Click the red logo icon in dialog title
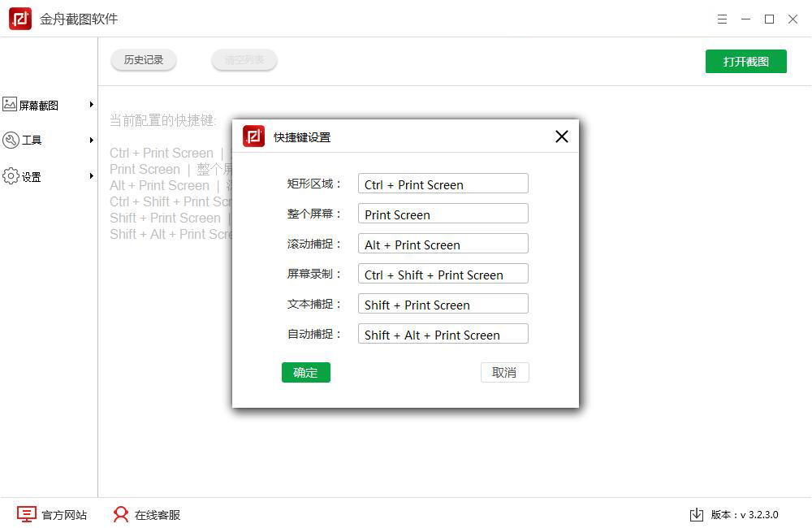This screenshot has height=528, width=812. pos(253,136)
